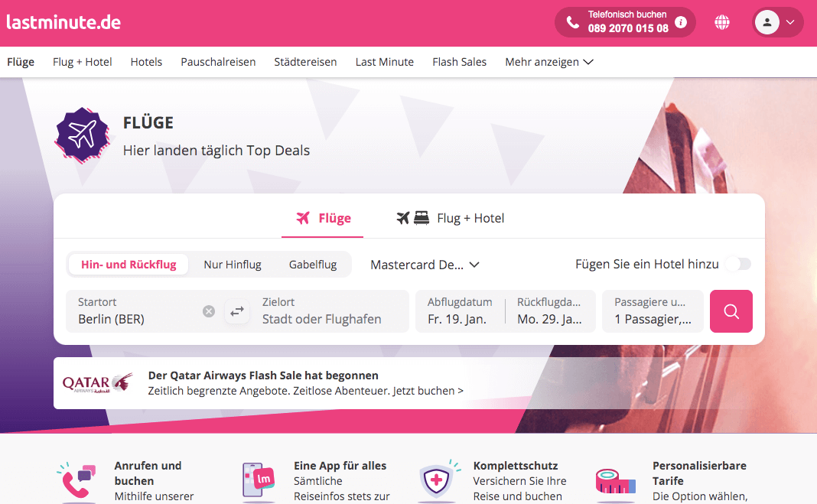Click the magnifier search button

tap(731, 311)
